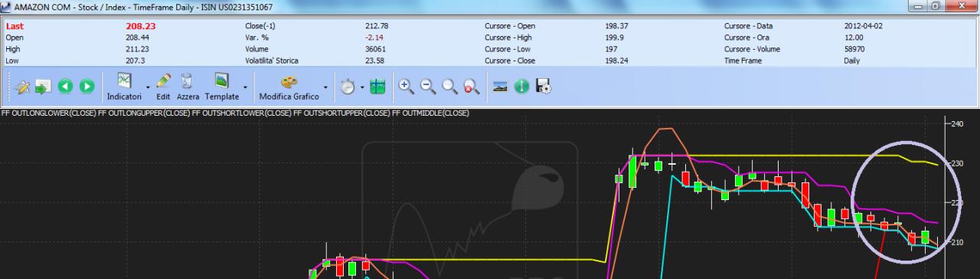Go to previous with green left arrow
Image resolution: width=980 pixels, height=279 pixels.
65,87
